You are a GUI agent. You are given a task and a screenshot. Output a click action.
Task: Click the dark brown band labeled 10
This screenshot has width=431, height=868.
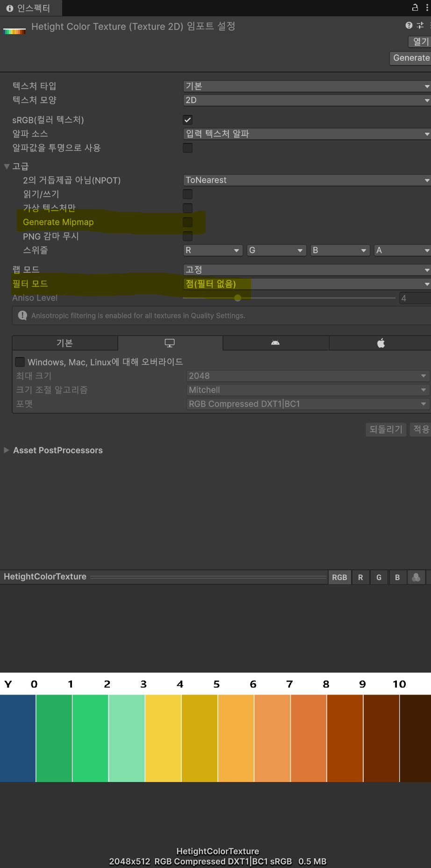tap(416, 738)
